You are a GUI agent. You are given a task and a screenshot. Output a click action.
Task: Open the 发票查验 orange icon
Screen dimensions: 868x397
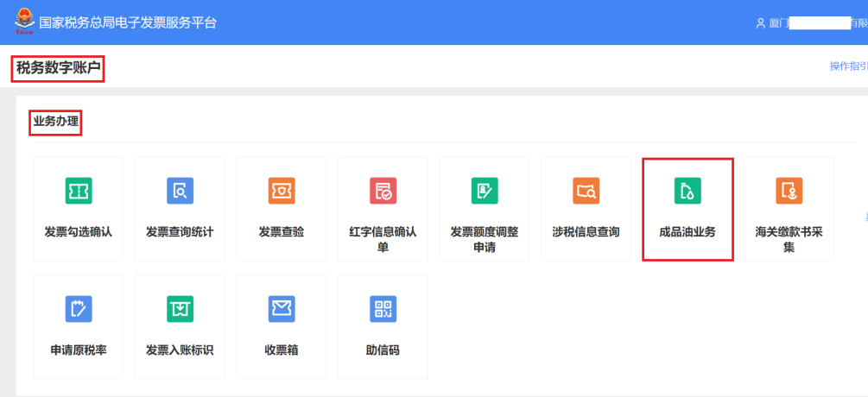pos(282,191)
